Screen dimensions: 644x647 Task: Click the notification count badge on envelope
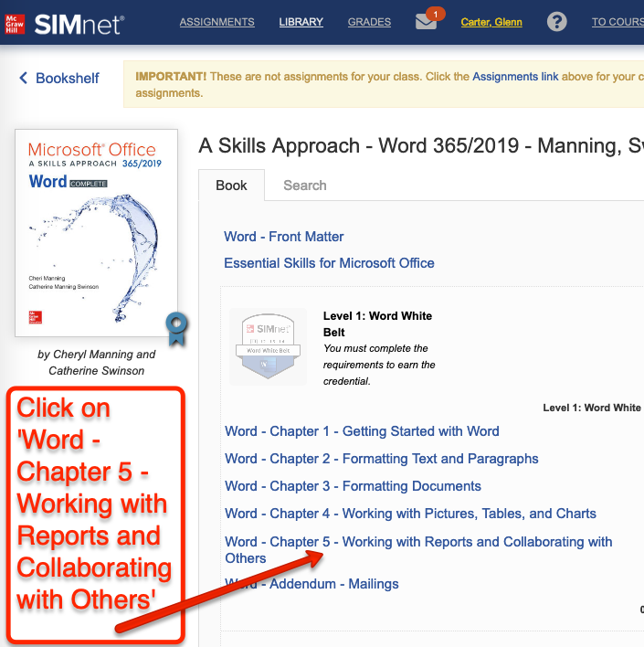[435, 14]
